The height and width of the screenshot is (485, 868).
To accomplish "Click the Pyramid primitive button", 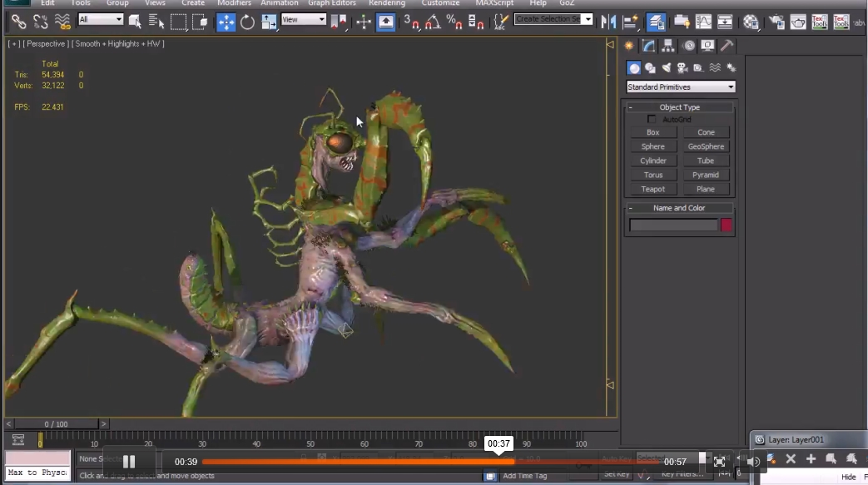I will [x=706, y=175].
